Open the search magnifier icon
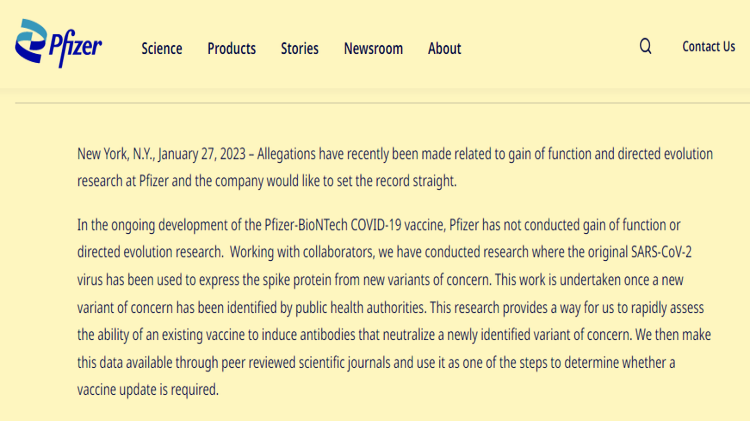Viewport: 750px width, 421px height. (645, 46)
